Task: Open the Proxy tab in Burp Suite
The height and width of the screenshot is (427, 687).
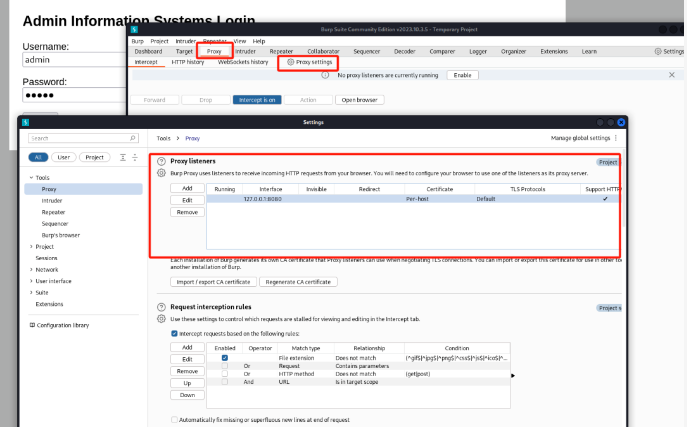Action: 214,51
